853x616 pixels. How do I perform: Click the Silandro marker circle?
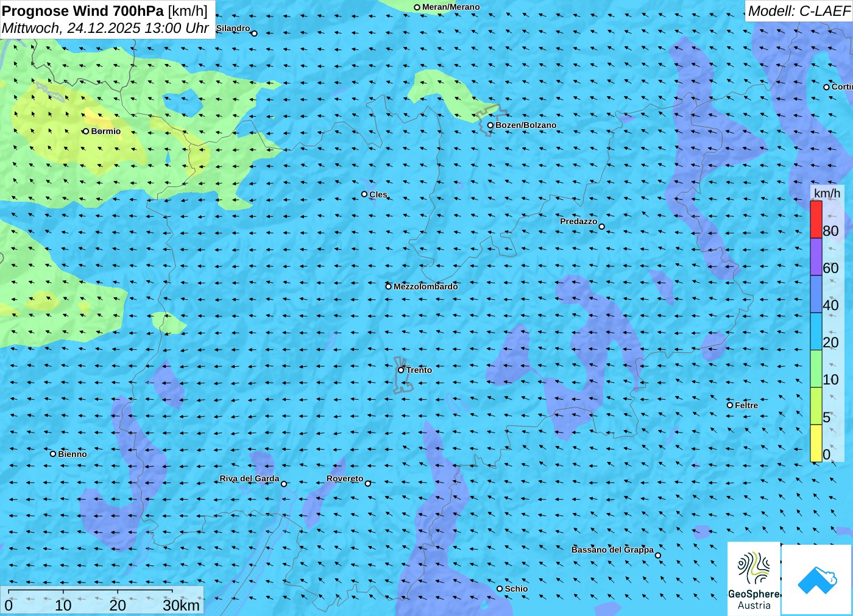click(x=255, y=34)
